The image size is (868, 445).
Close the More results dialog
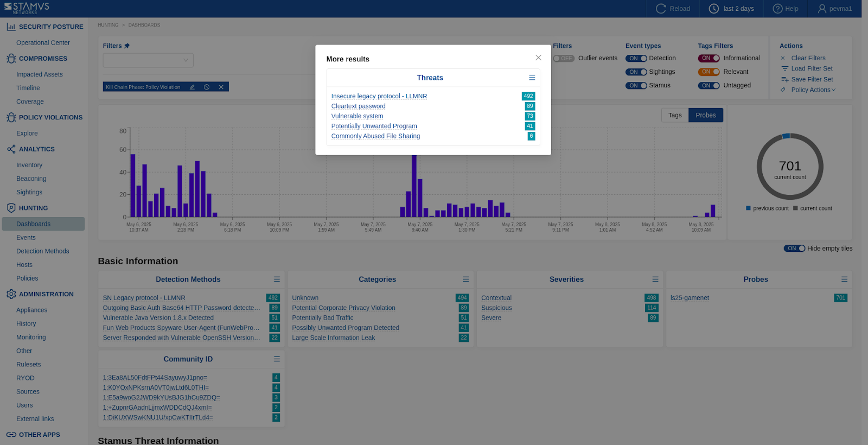tap(538, 58)
